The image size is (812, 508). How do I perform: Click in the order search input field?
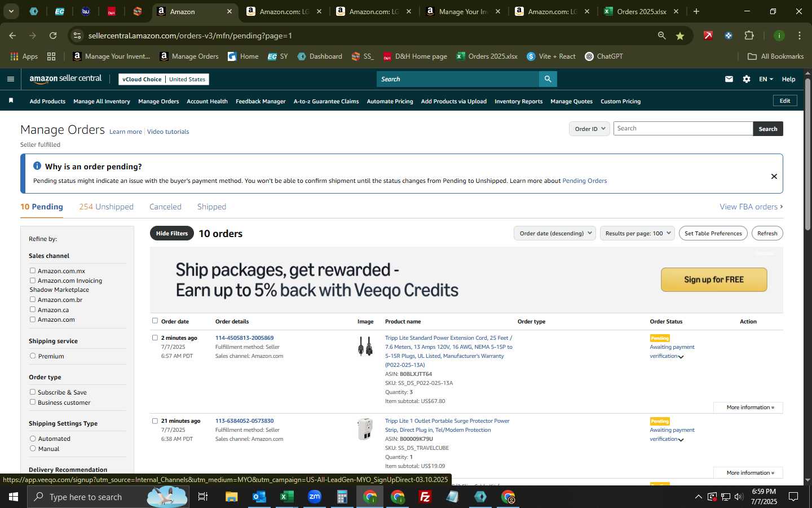[x=683, y=129]
